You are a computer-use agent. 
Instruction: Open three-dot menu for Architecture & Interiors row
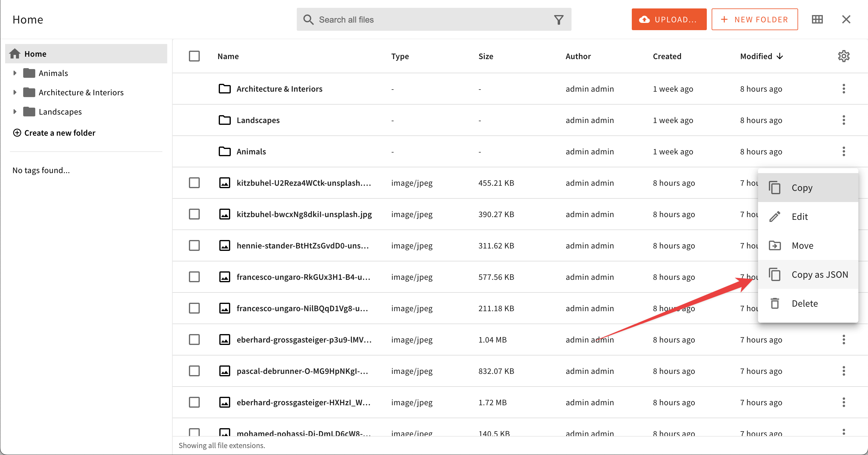click(x=843, y=89)
